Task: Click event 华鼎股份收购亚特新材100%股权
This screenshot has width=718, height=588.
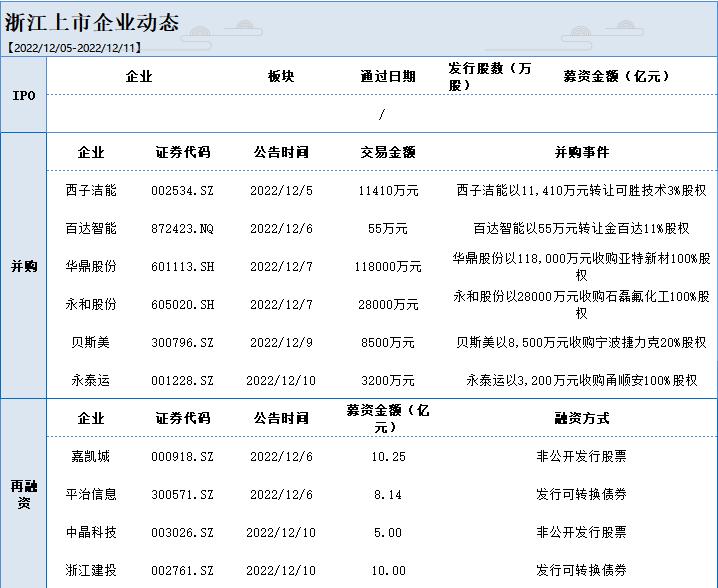Action: click(582, 267)
